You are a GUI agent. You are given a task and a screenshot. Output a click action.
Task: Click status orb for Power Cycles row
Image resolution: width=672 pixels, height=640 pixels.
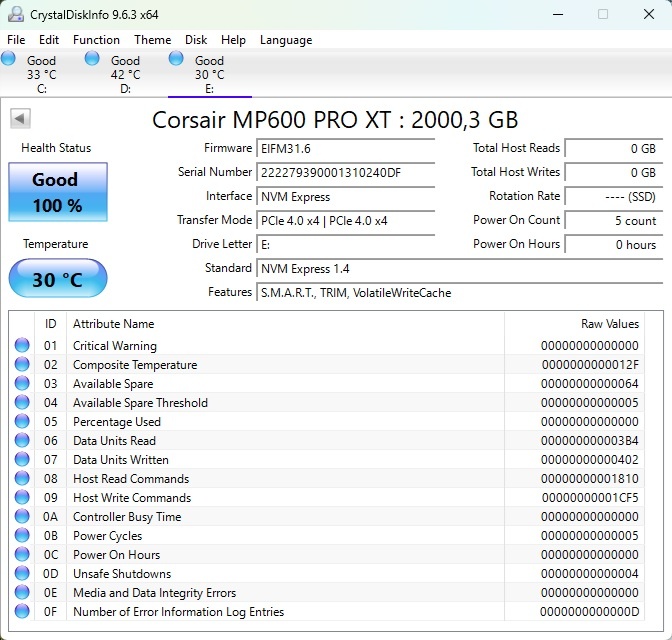pos(22,535)
